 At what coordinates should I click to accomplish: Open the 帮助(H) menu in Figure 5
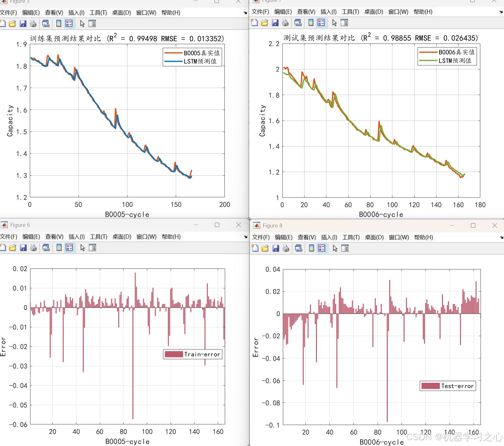coord(171,13)
